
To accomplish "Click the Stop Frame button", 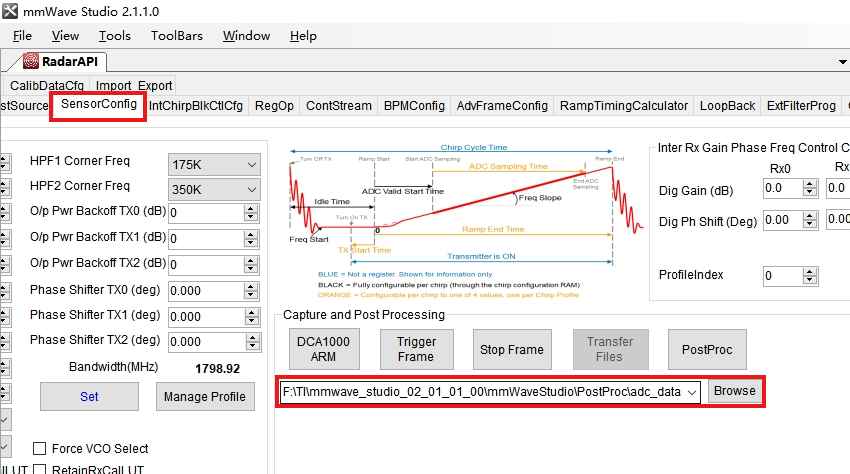I will click(512, 349).
